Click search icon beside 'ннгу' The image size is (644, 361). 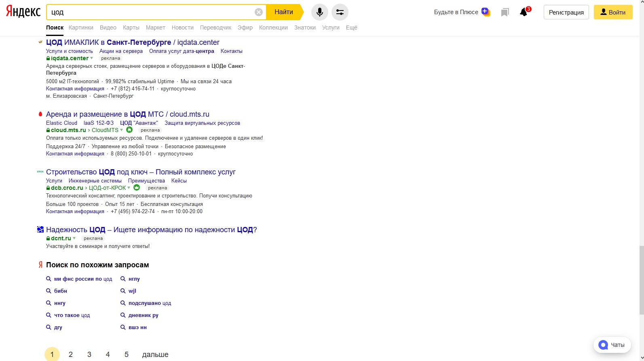coord(49,303)
